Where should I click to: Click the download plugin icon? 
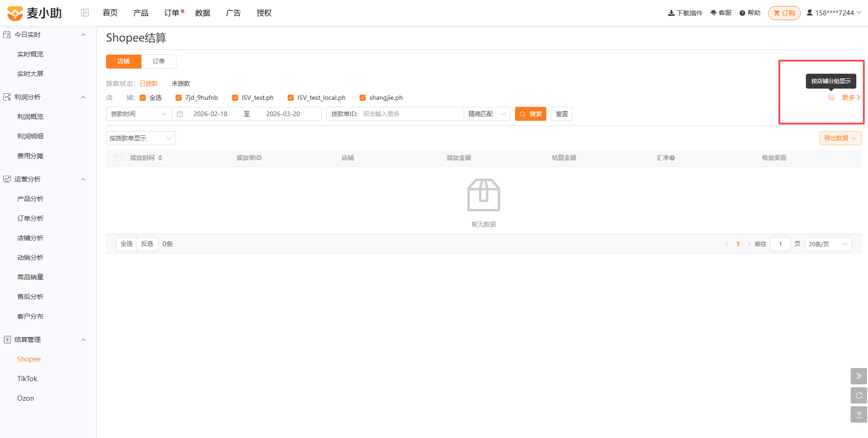coord(671,13)
